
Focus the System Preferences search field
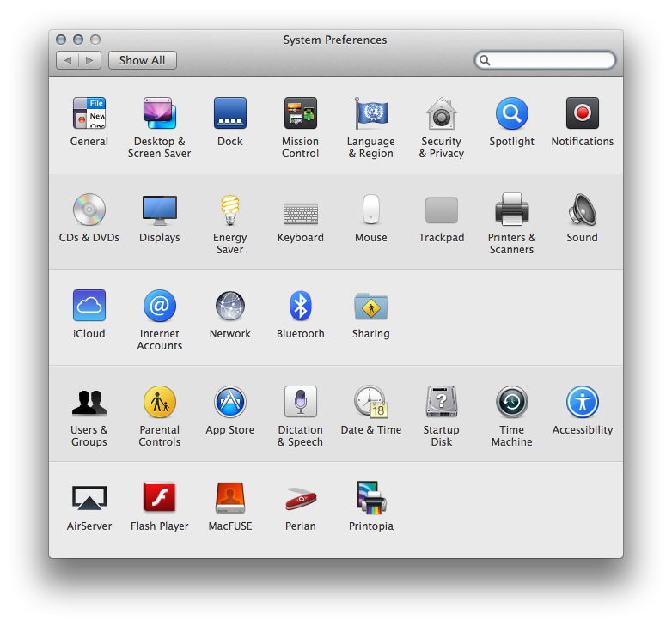(545, 60)
